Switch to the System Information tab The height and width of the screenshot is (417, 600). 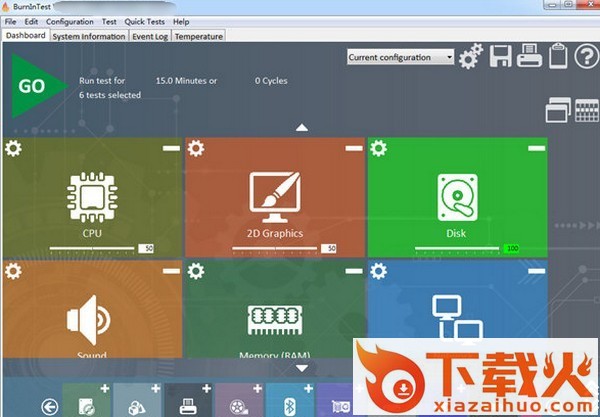[89, 36]
